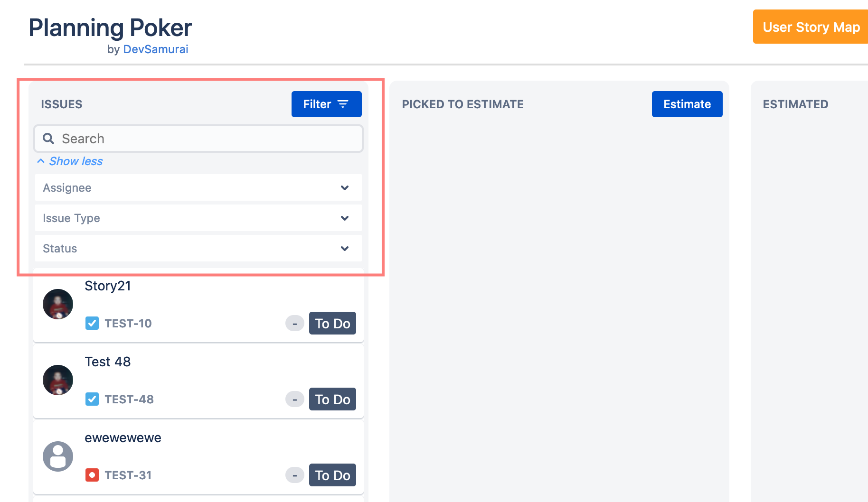Select the Story21 issue card title
Viewport: 868px width, 502px height.
(108, 286)
